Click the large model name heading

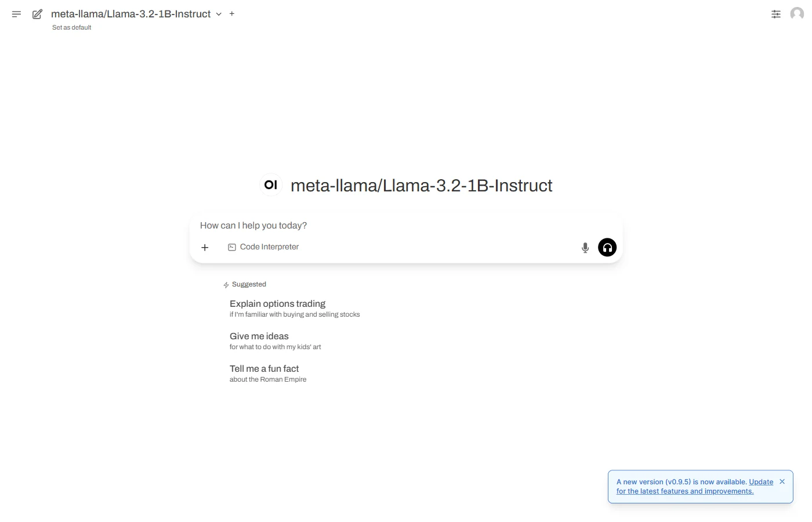pyautogui.click(x=422, y=186)
